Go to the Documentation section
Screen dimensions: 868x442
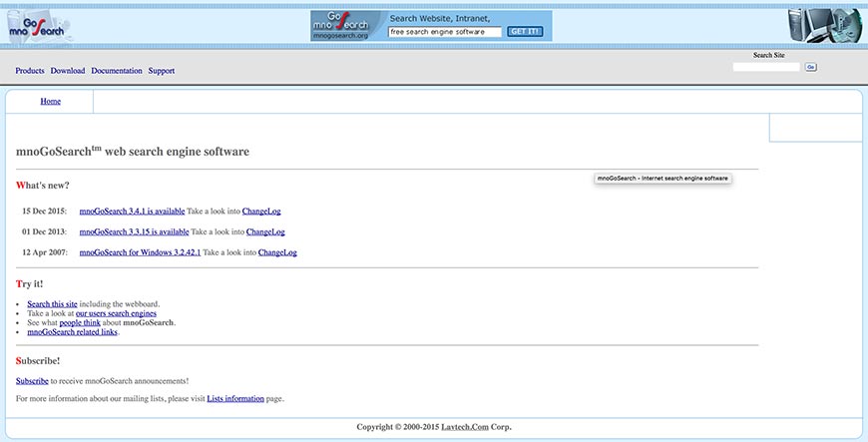click(x=117, y=71)
